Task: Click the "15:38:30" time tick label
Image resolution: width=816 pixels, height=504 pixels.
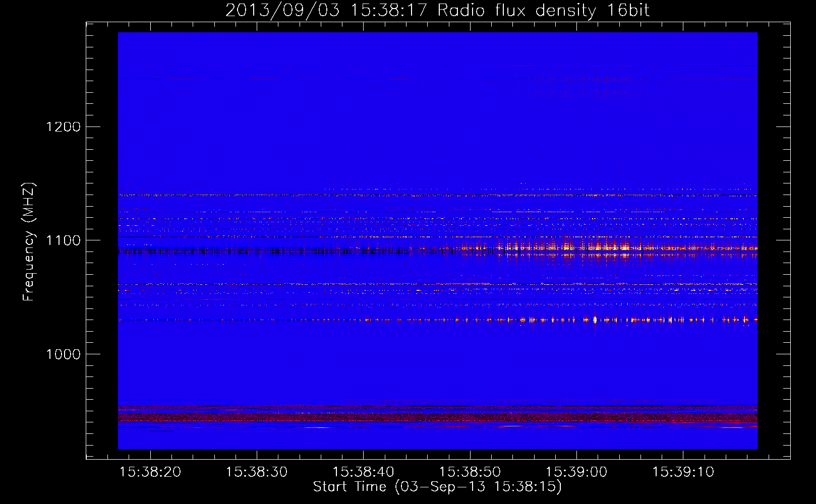Action: pyautogui.click(x=256, y=472)
